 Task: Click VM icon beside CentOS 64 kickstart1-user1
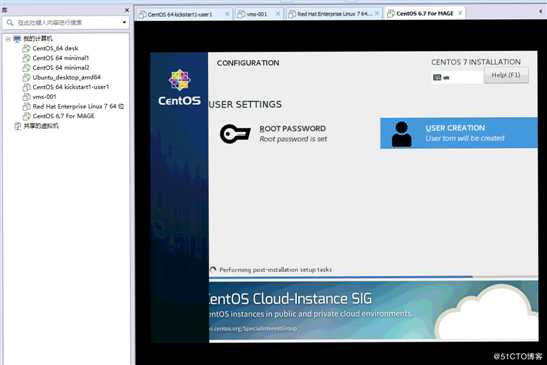(x=26, y=87)
